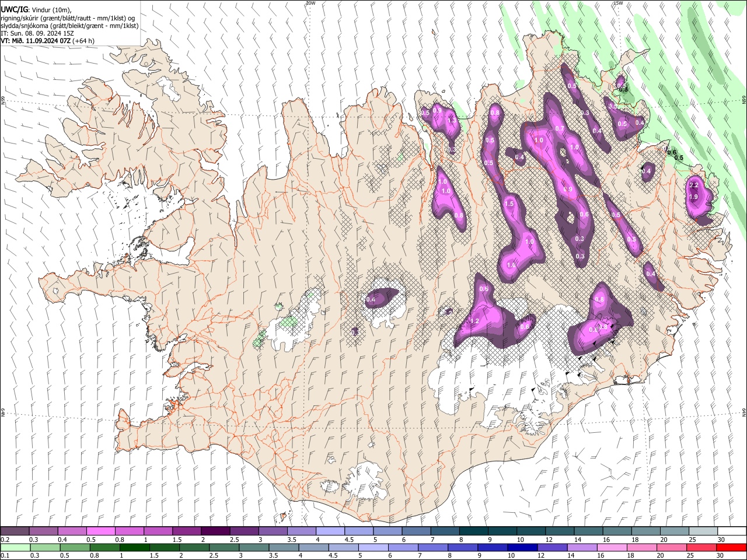Click the '0.2' label of the upper legend
Viewport: 747px width, 560px height.
click(x=5, y=540)
